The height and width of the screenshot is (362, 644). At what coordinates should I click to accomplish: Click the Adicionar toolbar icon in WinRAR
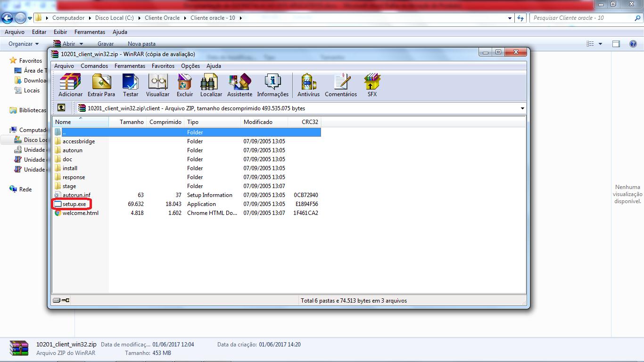tap(70, 85)
